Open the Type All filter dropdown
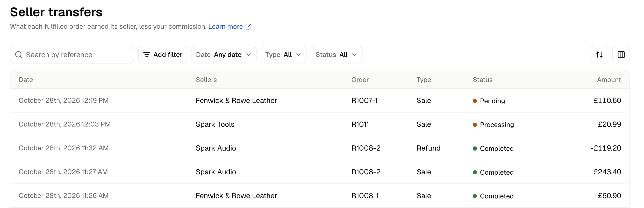The height and width of the screenshot is (208, 644). point(283,55)
